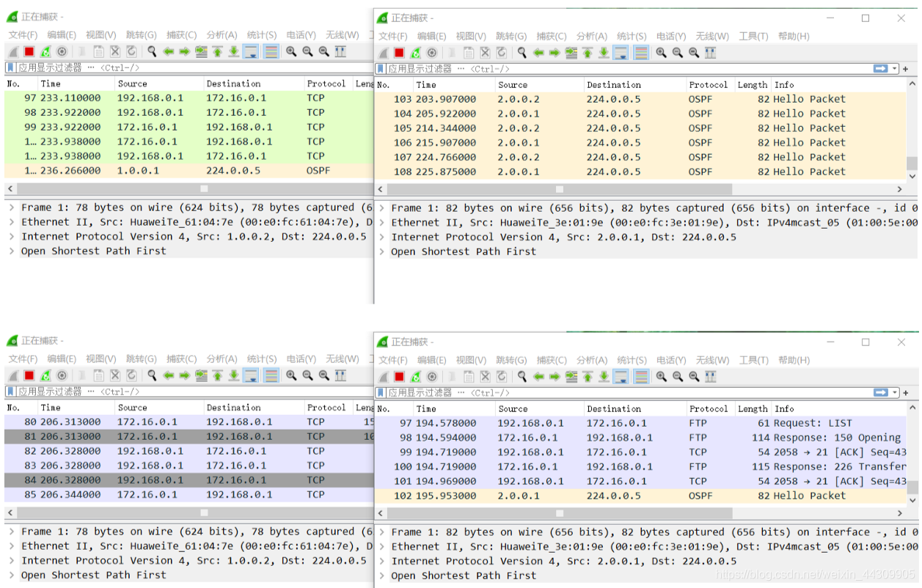Reset zoom to normal in window listing packet 103
This screenshot has width=922, height=588.
click(x=693, y=53)
